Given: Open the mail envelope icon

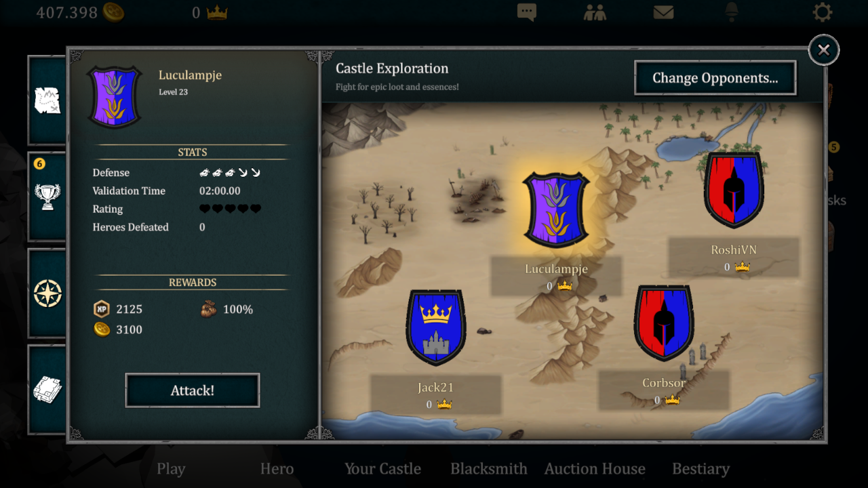Looking at the screenshot, I should [663, 12].
